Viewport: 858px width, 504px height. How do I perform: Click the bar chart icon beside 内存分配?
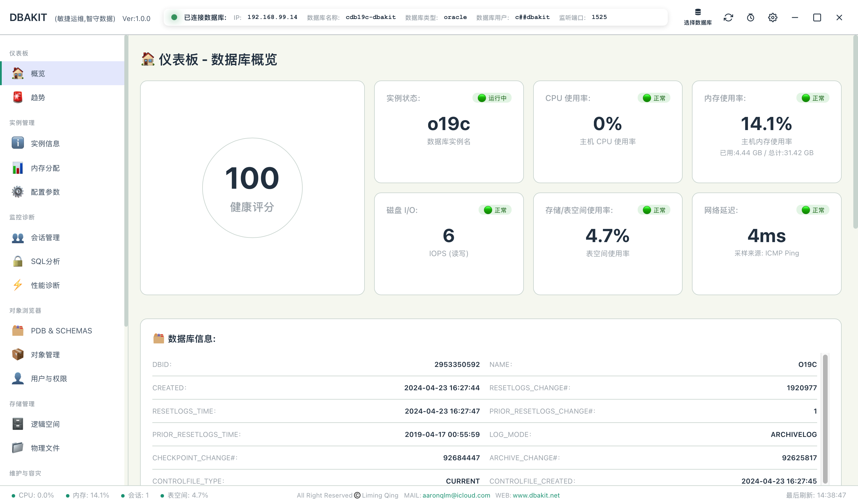(x=18, y=168)
